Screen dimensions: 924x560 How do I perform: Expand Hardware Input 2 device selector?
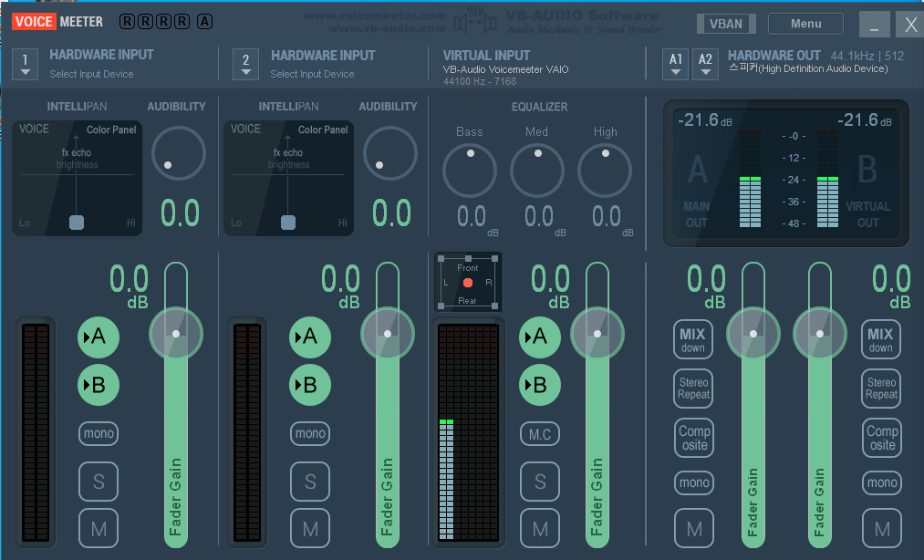click(x=245, y=64)
